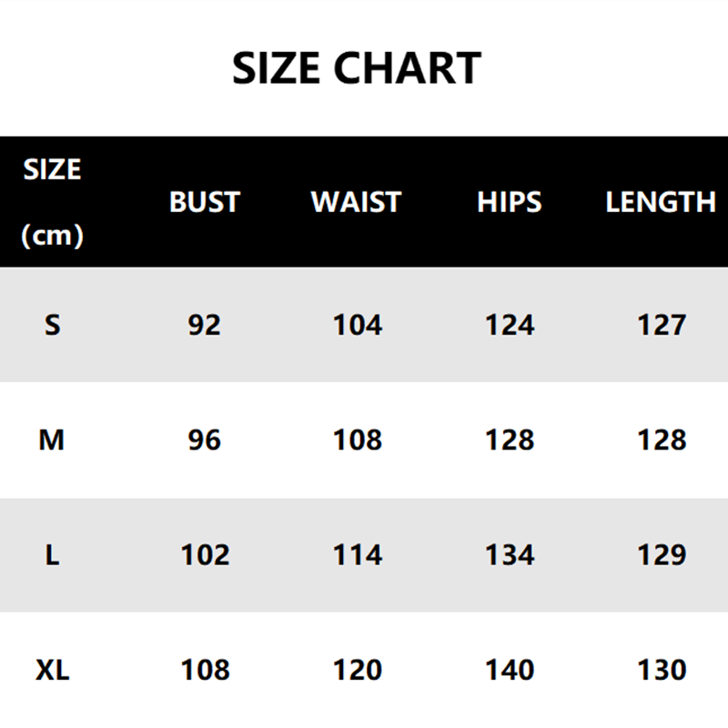Viewport: 728px width, 728px height.
Task: Click the WAIST column header
Action: click(x=356, y=202)
